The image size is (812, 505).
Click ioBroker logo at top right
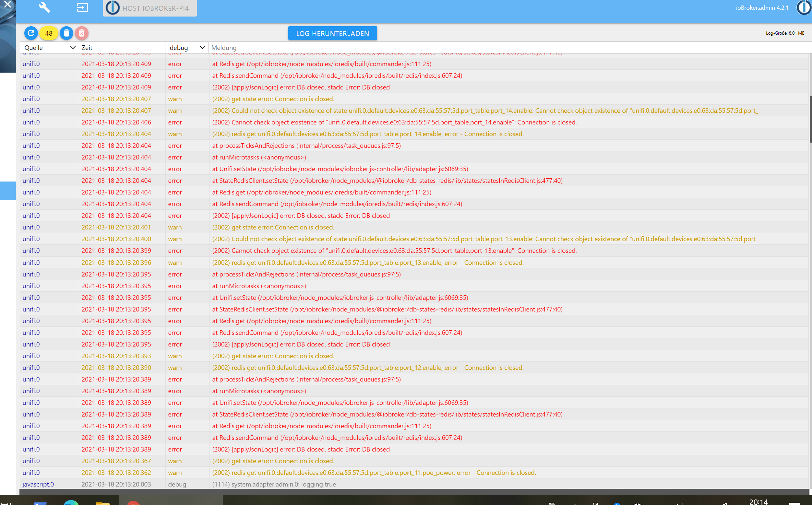[x=804, y=7]
